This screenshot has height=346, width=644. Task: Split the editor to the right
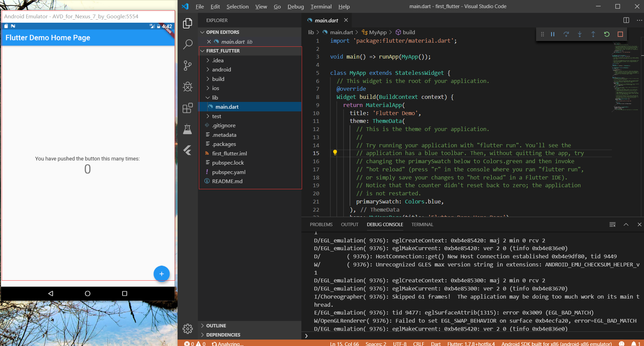(626, 20)
